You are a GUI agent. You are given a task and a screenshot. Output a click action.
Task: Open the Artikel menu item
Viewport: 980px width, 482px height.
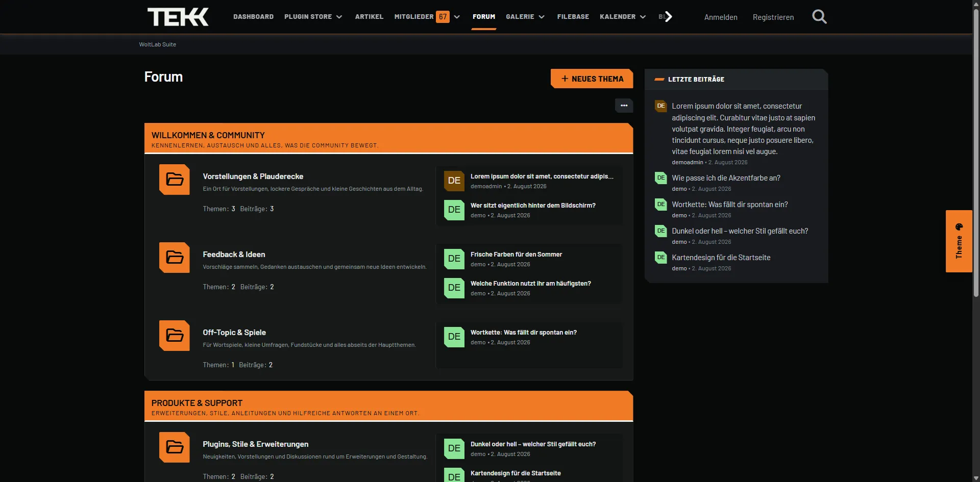pos(369,17)
